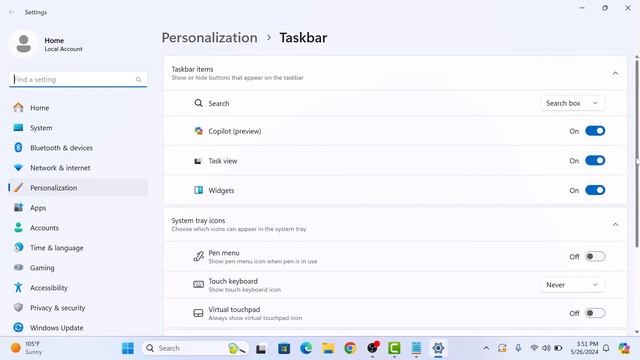The image size is (640, 360).
Task: Open Task View from the taskbar
Action: click(x=261, y=349)
